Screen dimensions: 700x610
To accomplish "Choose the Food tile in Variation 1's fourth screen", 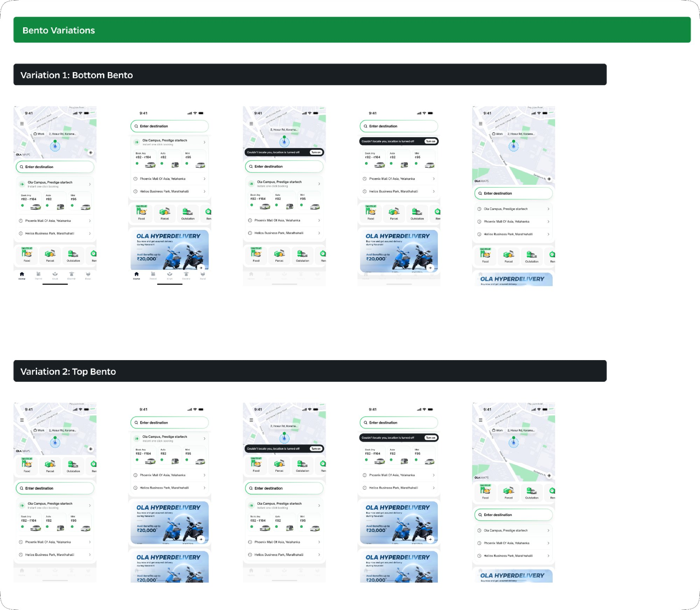I will pyautogui.click(x=371, y=213).
